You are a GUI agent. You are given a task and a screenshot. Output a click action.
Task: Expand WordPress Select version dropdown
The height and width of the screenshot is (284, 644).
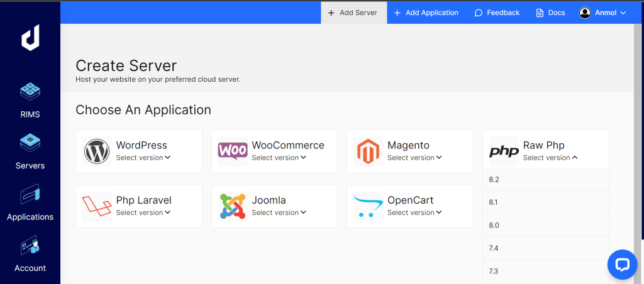pos(143,158)
